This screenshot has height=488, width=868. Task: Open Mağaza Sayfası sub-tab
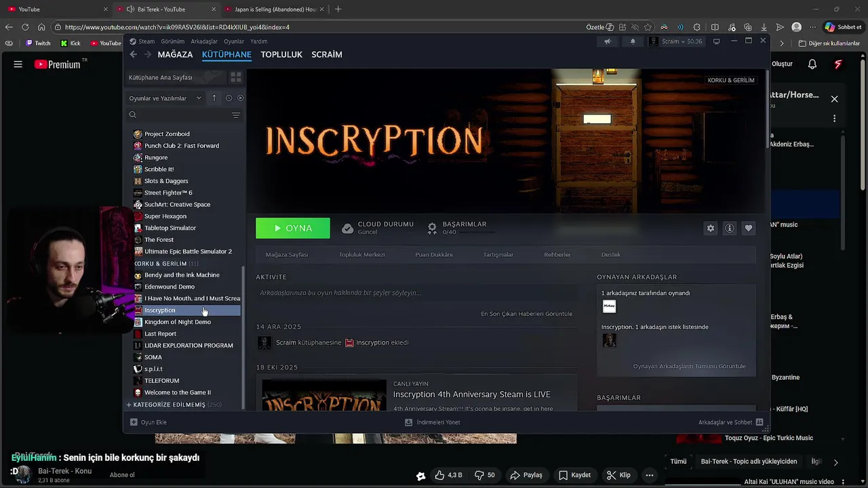287,255
